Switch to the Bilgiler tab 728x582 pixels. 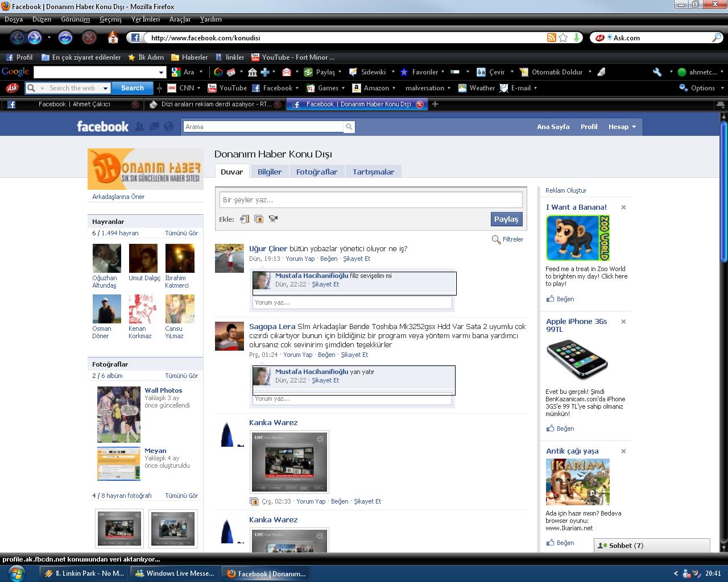tap(270, 172)
